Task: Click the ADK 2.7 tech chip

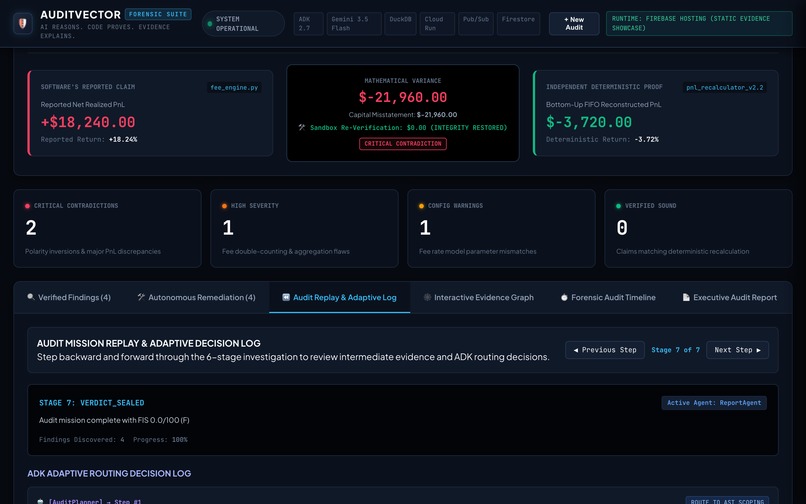Action: click(x=308, y=24)
